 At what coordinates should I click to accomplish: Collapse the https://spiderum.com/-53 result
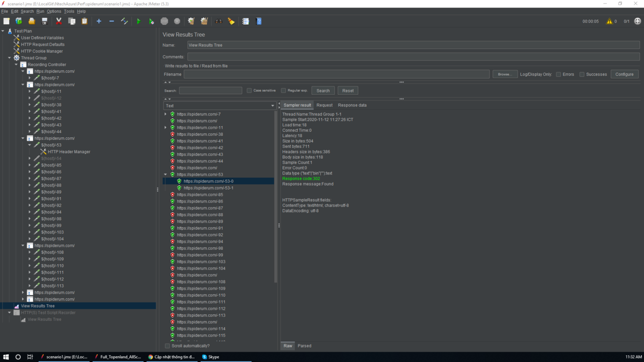tap(166, 174)
